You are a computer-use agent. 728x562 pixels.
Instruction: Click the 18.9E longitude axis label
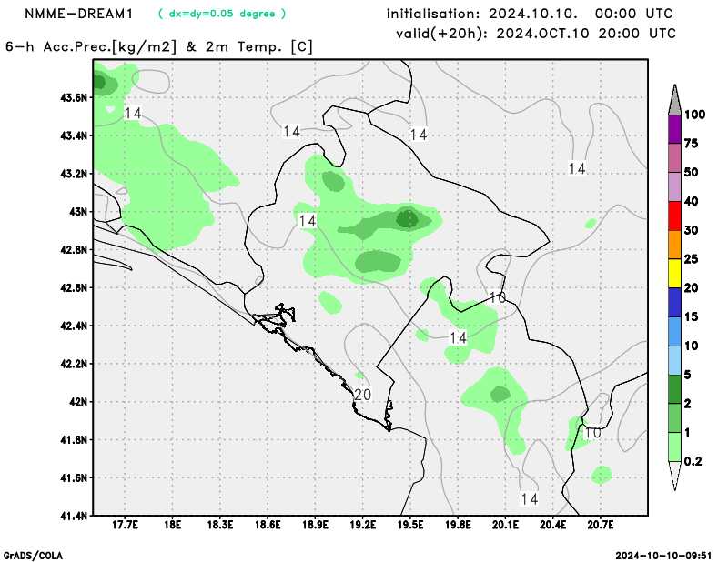(x=315, y=525)
